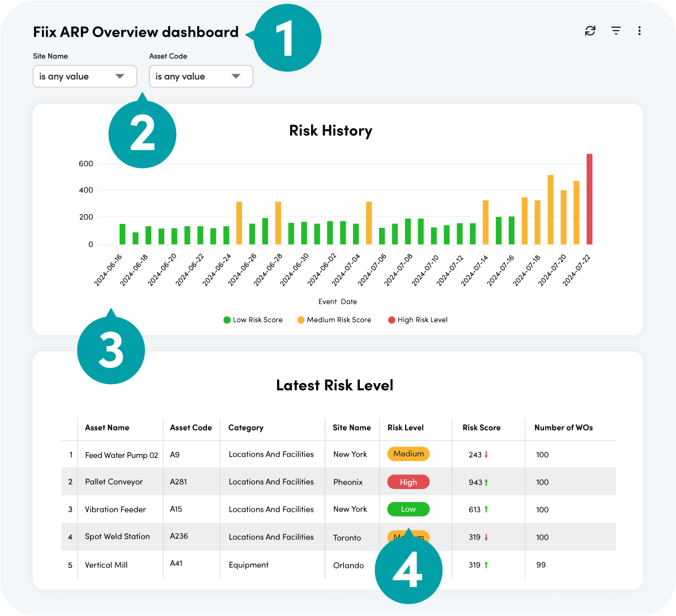The image size is (676, 616).
Task: Click the High risk badge for Pallet Conveyor
Action: click(x=407, y=482)
